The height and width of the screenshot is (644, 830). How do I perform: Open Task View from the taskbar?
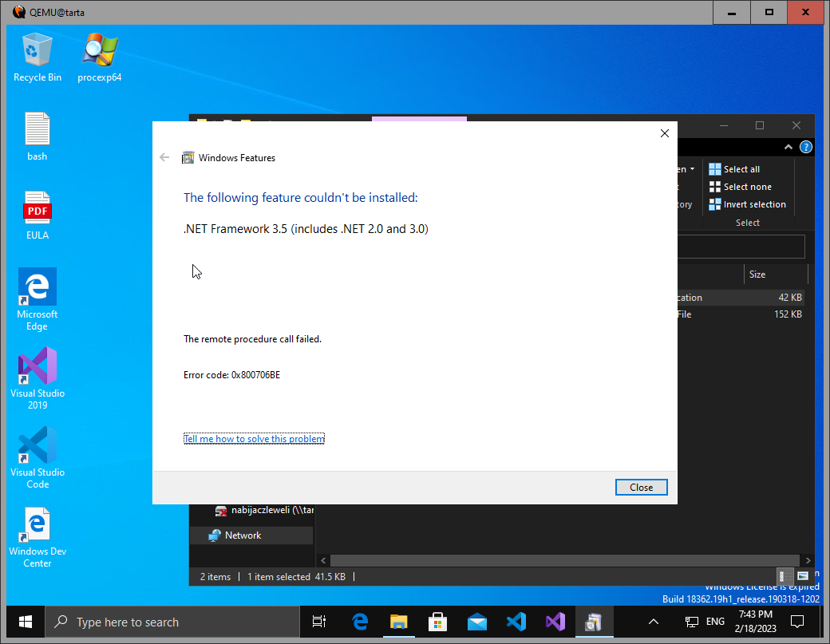319,622
